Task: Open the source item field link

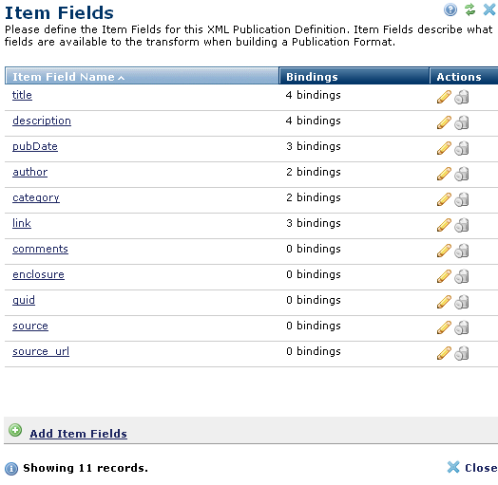Action: pos(30,326)
